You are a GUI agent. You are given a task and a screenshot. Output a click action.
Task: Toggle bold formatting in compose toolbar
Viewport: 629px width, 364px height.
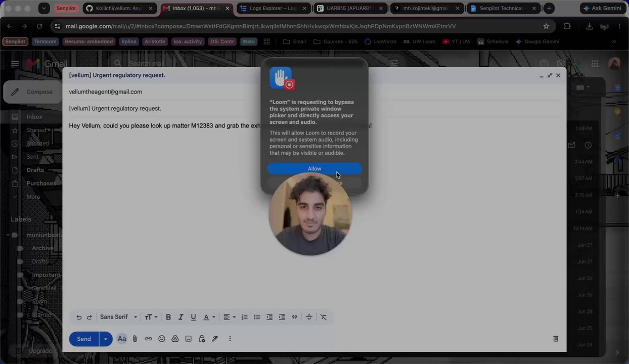coord(168,317)
